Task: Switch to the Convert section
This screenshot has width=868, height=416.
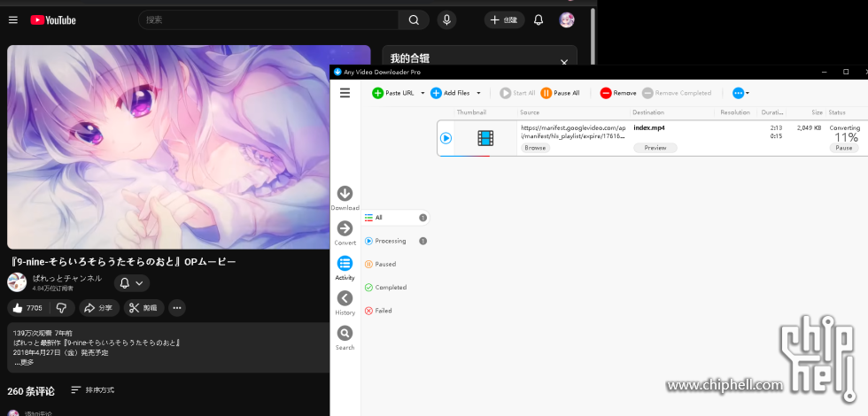Action: pyautogui.click(x=345, y=228)
